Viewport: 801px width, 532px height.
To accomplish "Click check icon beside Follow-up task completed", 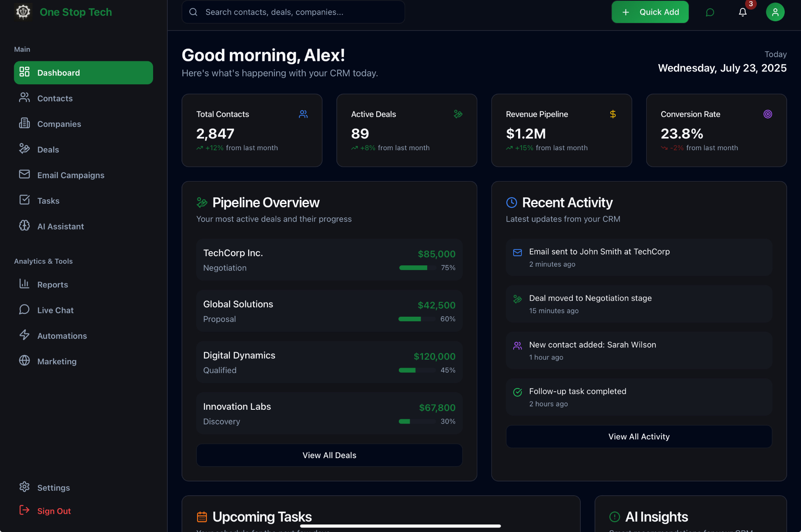I will click(x=517, y=392).
